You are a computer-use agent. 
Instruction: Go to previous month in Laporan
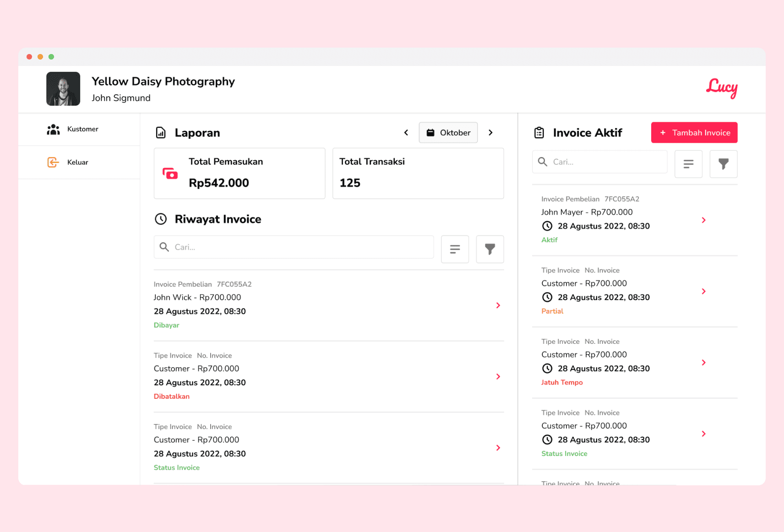click(x=406, y=133)
